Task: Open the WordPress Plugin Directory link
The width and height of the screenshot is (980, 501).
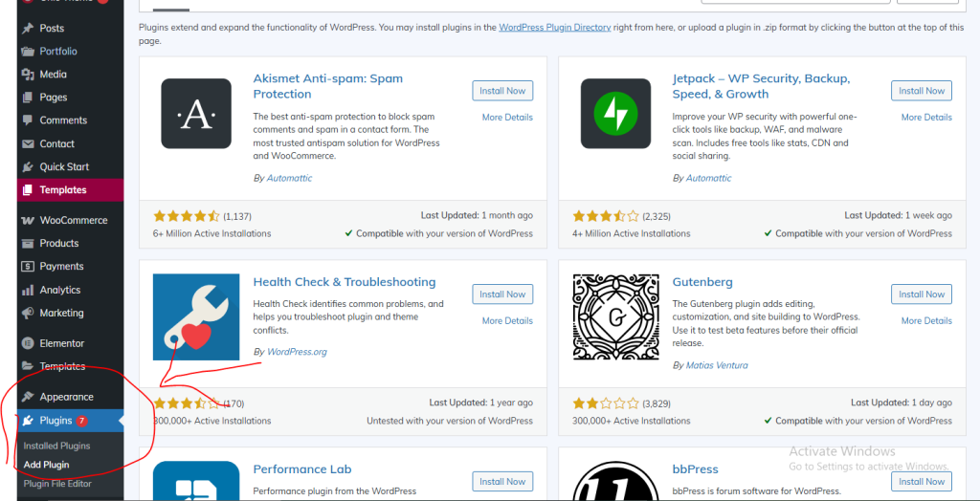Action: [555, 28]
